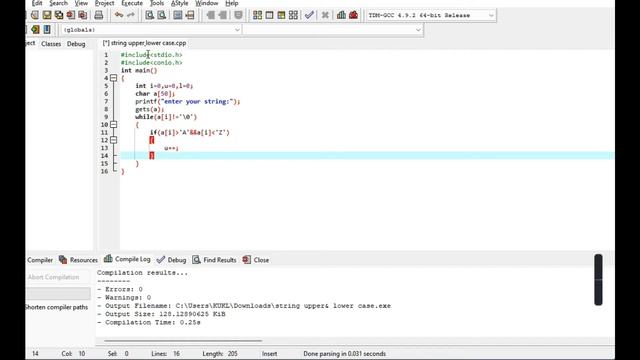Viewport: 640px width, 360px height.
Task: Click the 'Output Filename' line in compile log
Action: (x=244, y=306)
